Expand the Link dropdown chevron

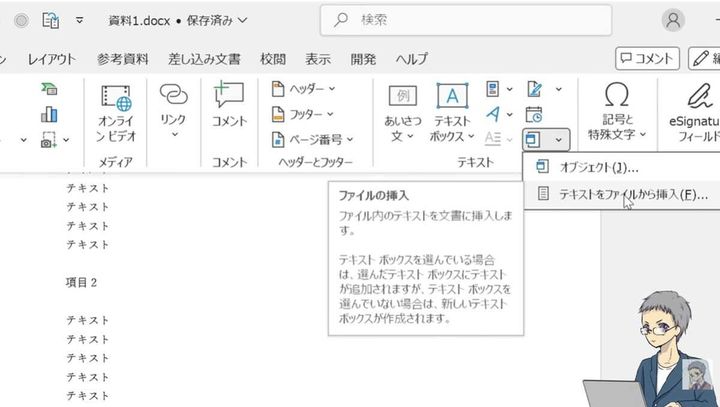tap(174, 135)
